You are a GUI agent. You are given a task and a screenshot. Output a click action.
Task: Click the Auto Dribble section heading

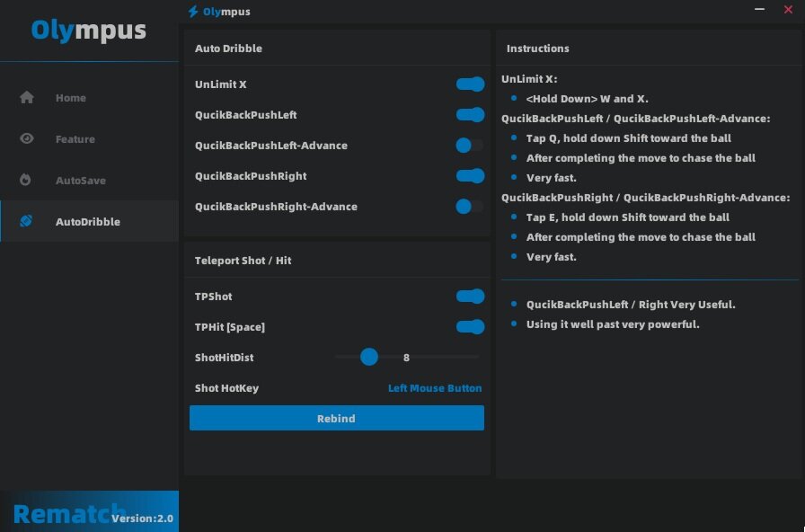tap(228, 49)
